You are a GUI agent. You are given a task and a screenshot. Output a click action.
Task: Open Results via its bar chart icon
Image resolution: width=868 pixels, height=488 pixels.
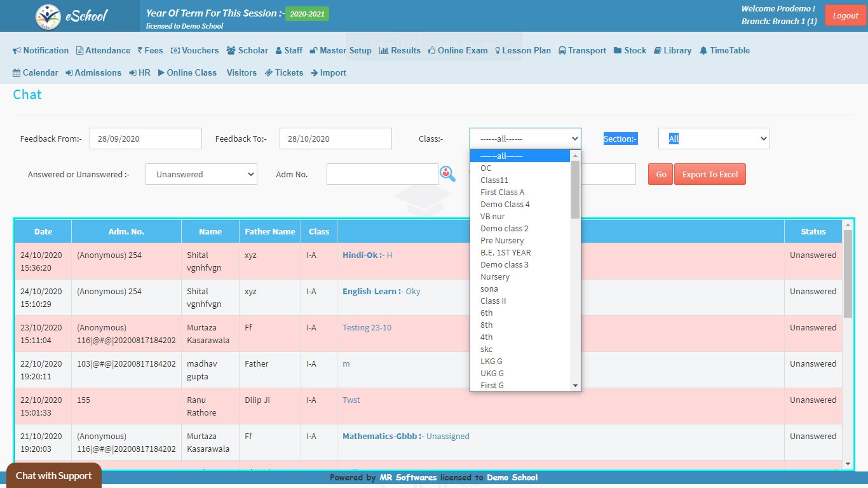384,51
